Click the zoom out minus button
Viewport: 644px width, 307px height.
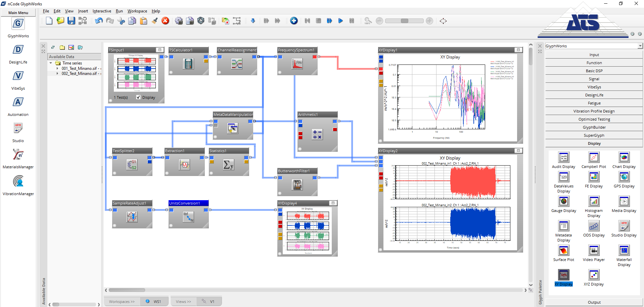[379, 21]
